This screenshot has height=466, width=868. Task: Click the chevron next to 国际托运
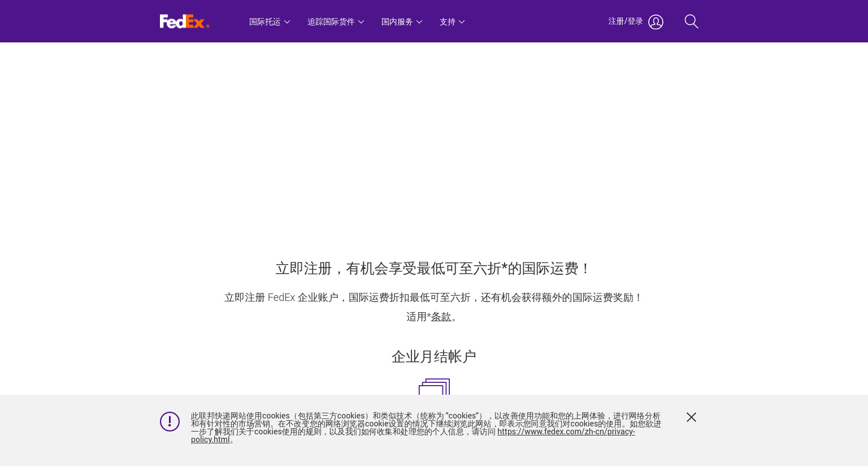[x=287, y=22]
